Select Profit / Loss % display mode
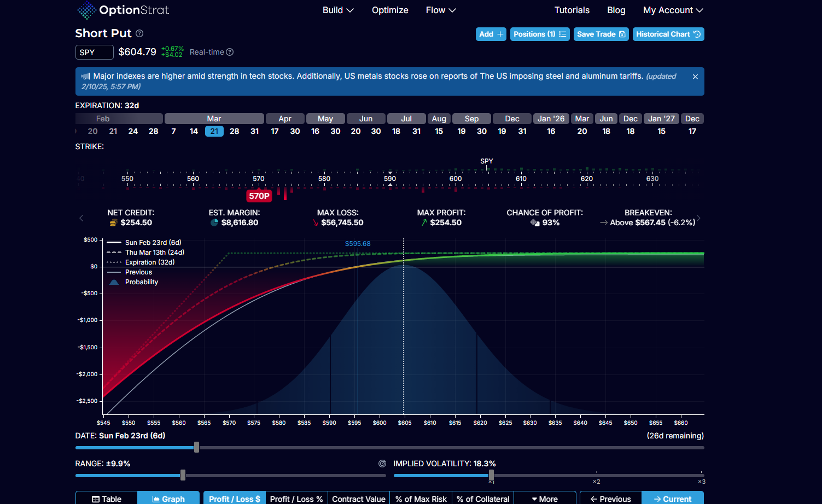 296,499
